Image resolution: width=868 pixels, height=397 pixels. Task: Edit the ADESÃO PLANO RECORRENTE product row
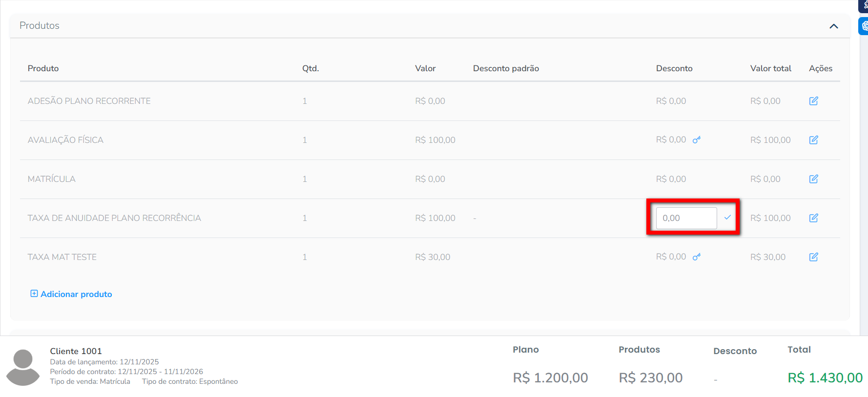click(x=813, y=101)
